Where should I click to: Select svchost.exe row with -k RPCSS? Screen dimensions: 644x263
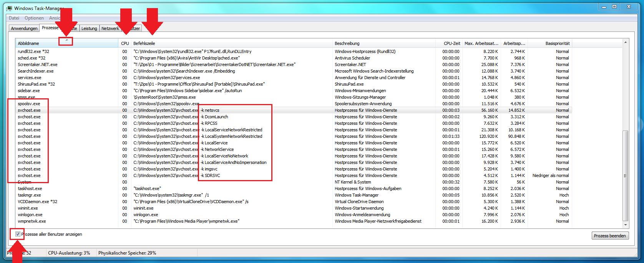click(294, 123)
